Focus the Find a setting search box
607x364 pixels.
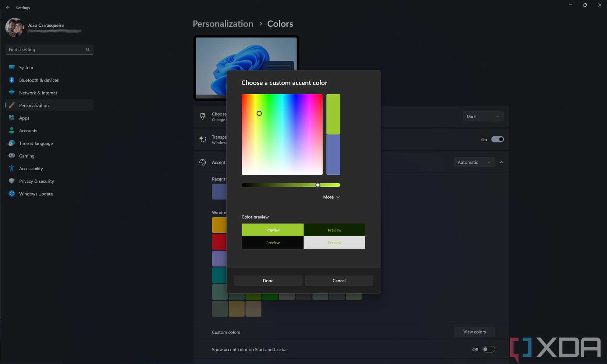pos(50,50)
